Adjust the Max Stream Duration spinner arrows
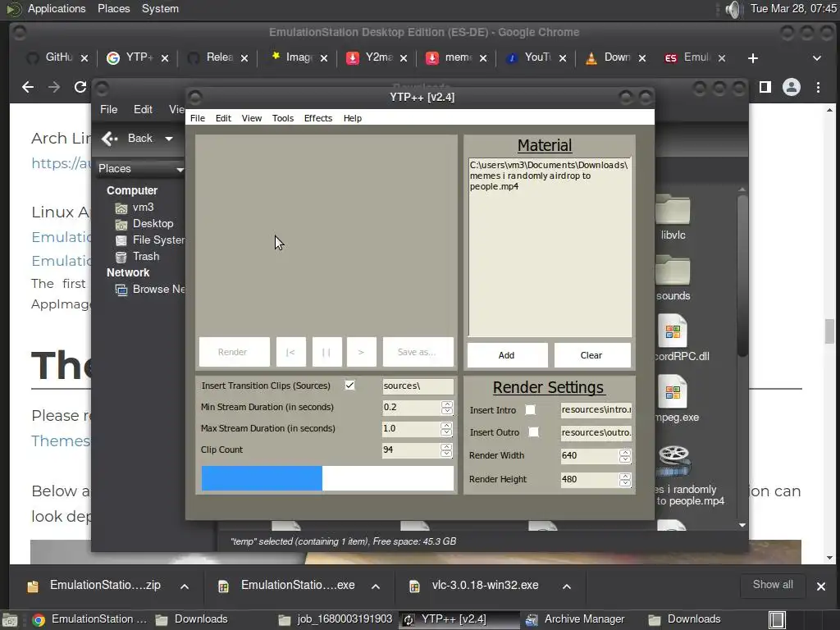This screenshot has height=630, width=840. click(446, 429)
